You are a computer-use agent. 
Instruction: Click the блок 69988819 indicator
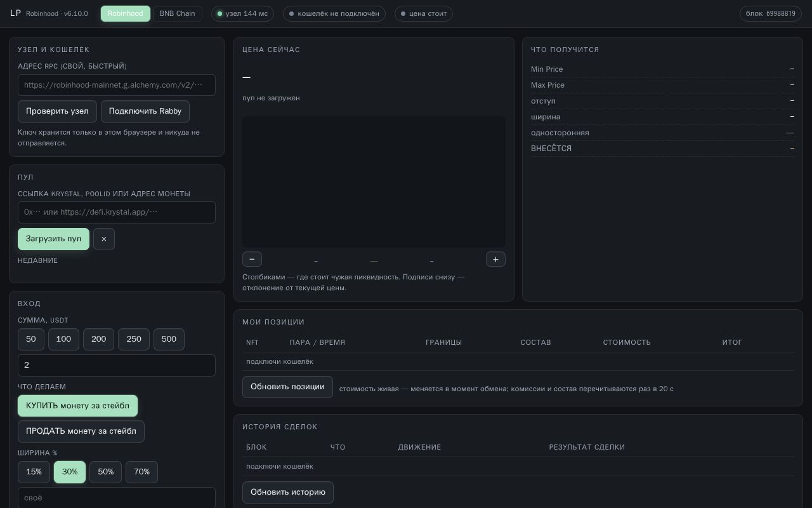[x=771, y=13]
